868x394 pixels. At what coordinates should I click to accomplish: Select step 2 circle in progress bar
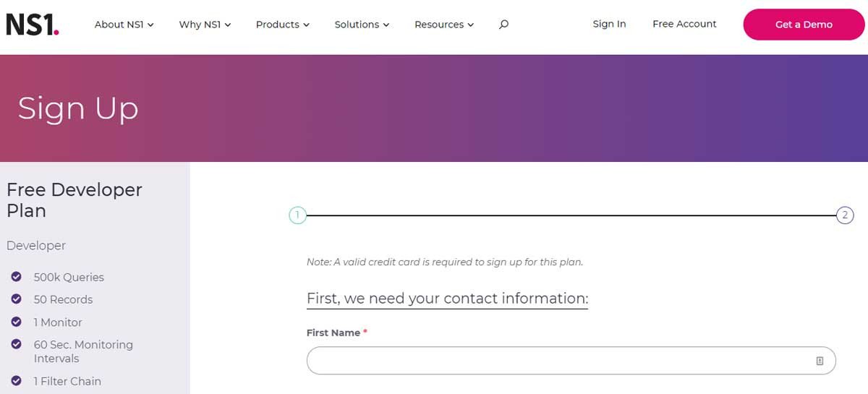coord(845,215)
